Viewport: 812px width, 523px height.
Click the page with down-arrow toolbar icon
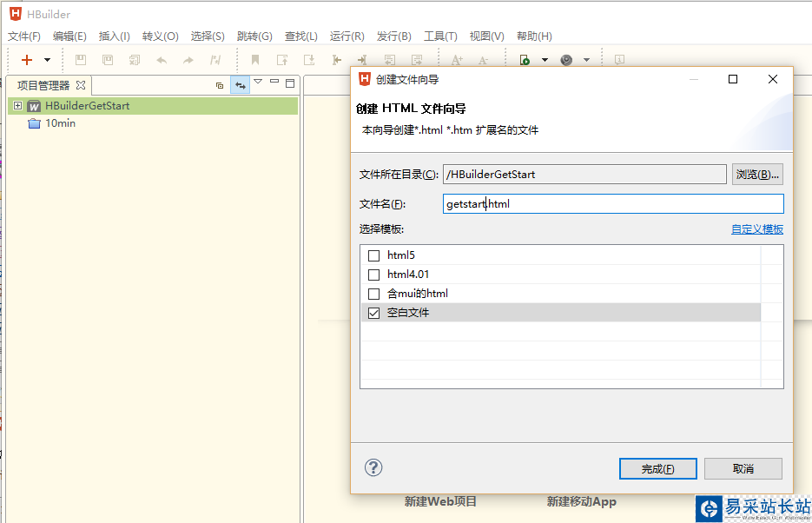point(309,60)
